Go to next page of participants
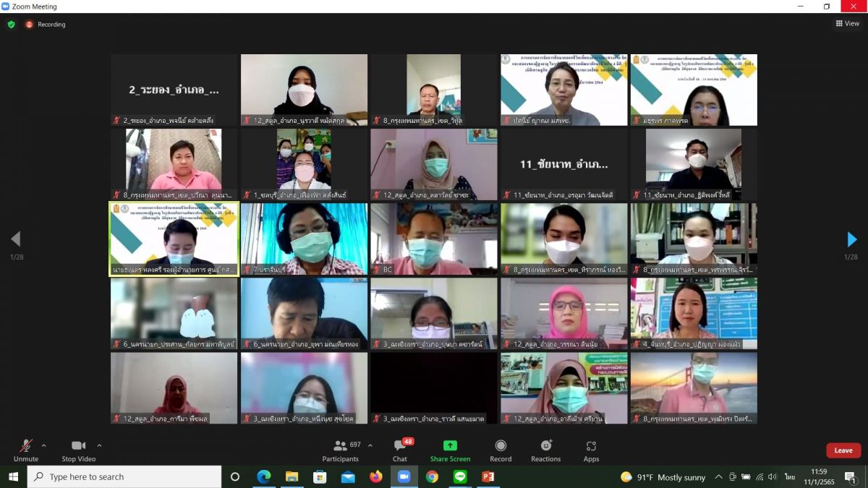The height and width of the screenshot is (488, 868). pos(851,239)
